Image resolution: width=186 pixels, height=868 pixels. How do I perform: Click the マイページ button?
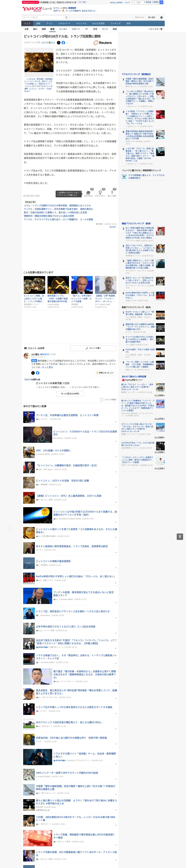point(139,18)
